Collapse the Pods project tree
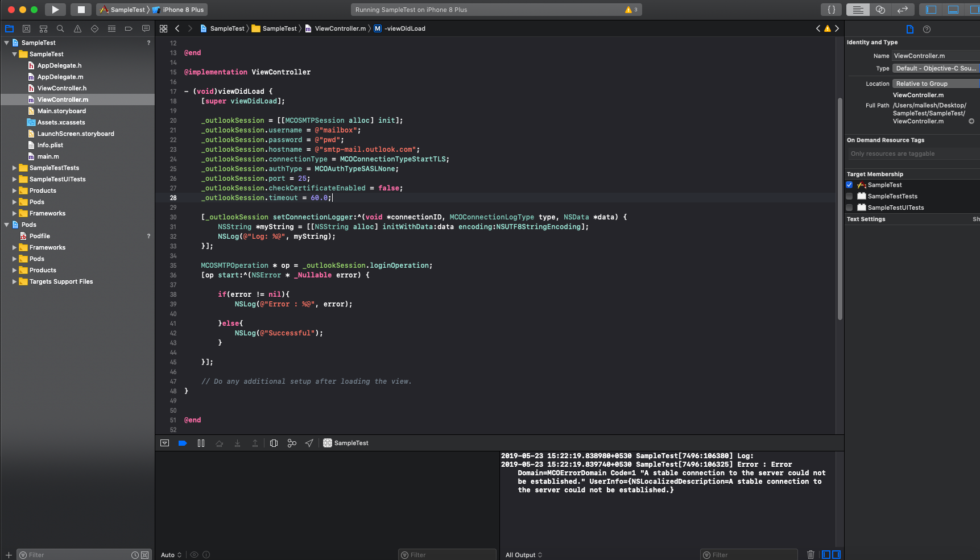This screenshot has height=560, width=980. tap(6, 225)
